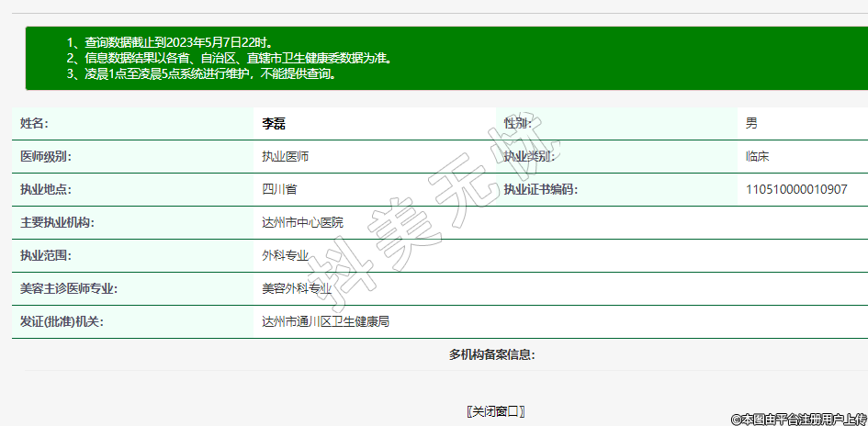
Task: Click issuing authority 达州市通川区卫生健康局
Action: point(325,322)
